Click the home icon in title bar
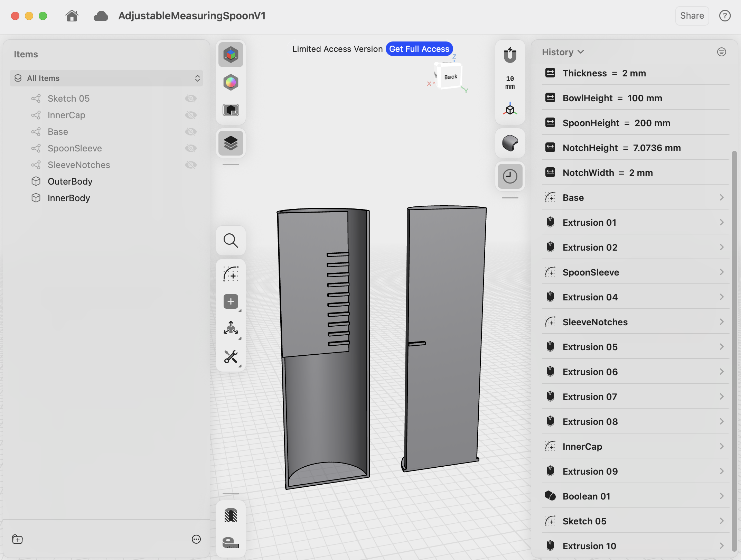This screenshot has height=560, width=741. click(x=72, y=16)
